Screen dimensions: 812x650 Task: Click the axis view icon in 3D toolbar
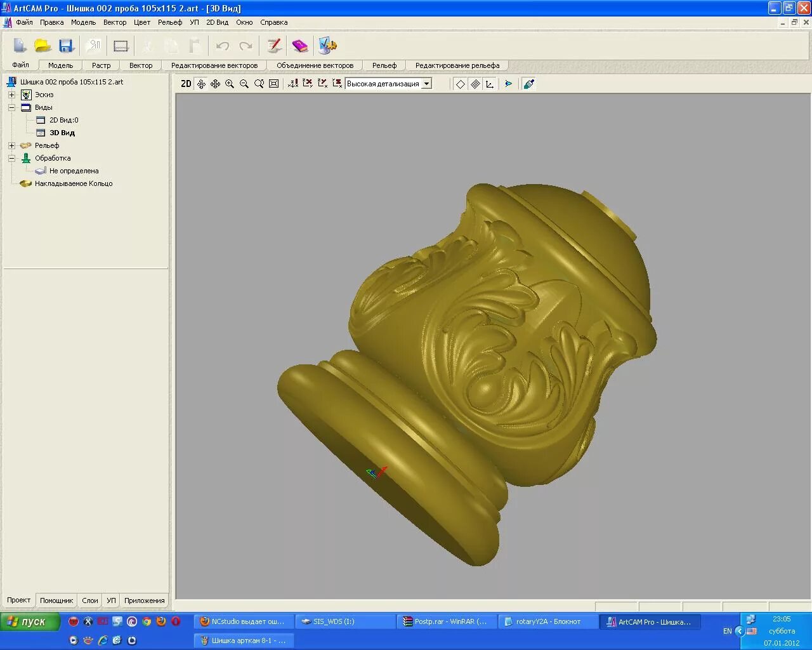(490, 84)
